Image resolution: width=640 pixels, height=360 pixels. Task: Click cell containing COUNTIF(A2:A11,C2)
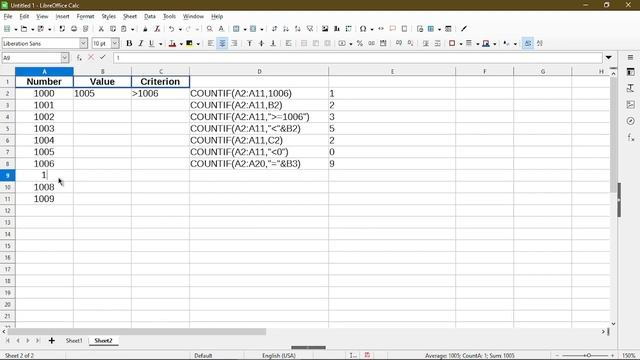click(x=259, y=140)
